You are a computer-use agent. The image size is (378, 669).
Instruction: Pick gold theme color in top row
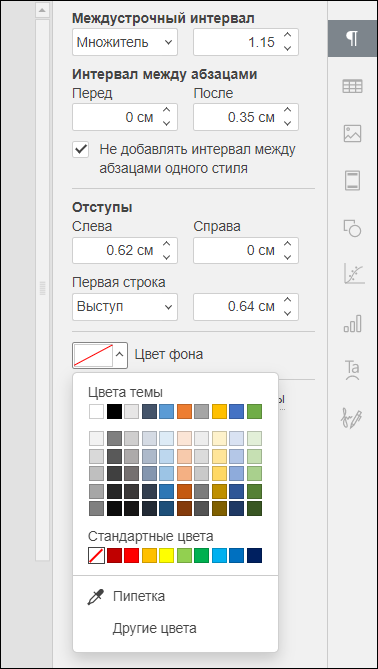click(219, 411)
